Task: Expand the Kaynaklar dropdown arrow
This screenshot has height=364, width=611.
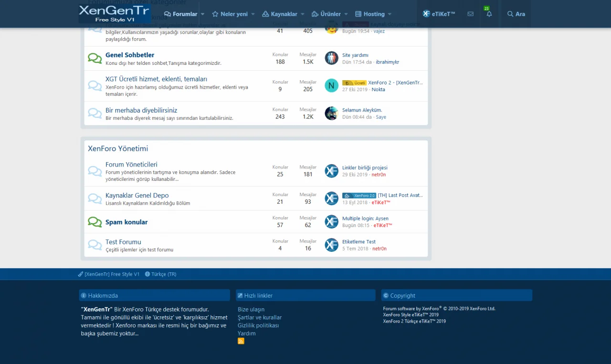Action: 303,14
